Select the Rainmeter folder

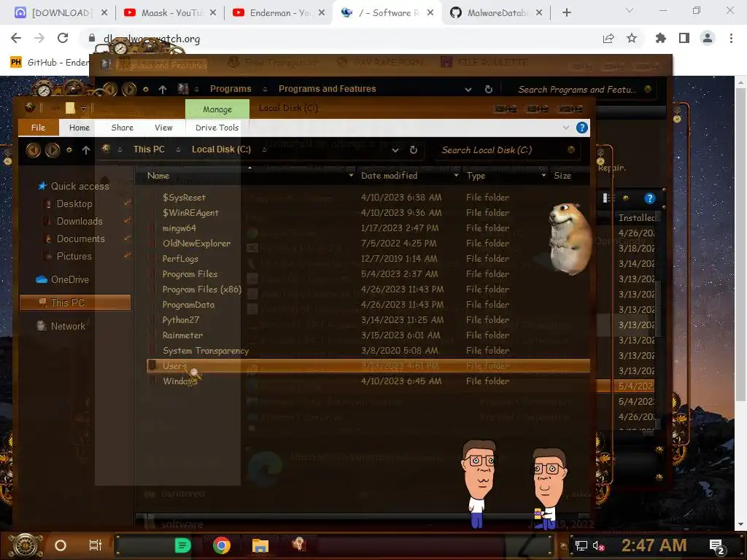(x=182, y=335)
